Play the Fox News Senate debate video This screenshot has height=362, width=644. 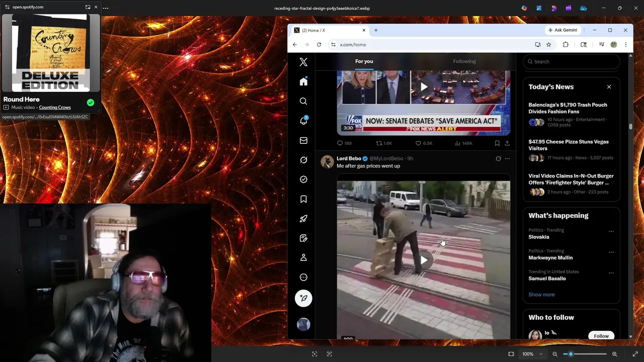coord(424,87)
